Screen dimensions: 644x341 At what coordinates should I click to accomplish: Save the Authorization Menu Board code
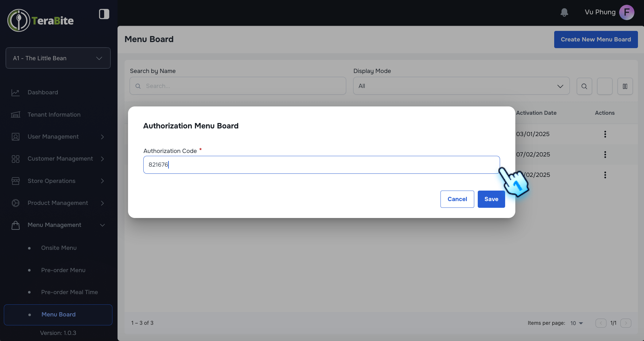[491, 199]
